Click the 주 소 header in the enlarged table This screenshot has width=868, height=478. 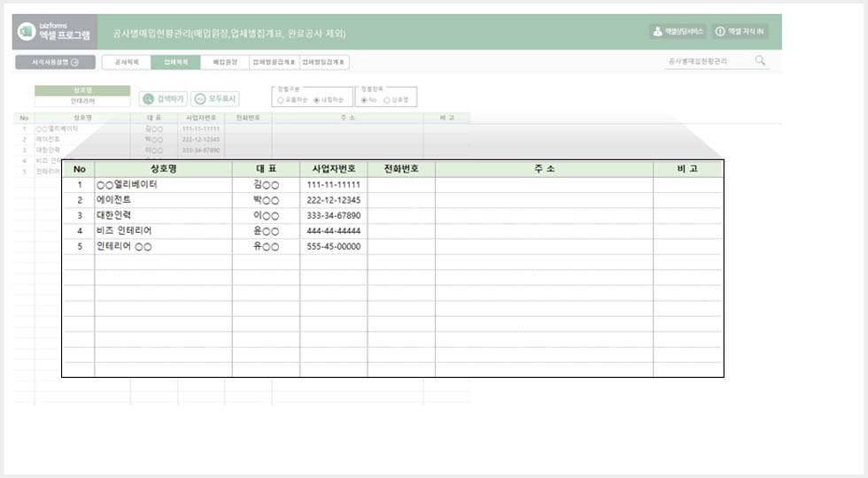point(544,169)
